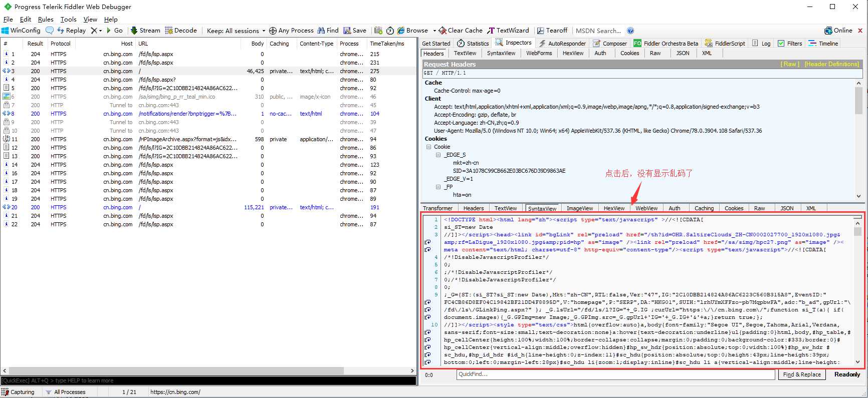This screenshot has height=398, width=868.
Task: Open the Get Started tab
Action: pos(436,44)
